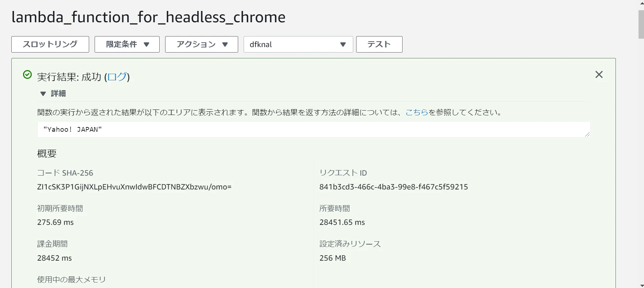
Task: Click the 初期所要時間 label
Action: (x=60, y=208)
